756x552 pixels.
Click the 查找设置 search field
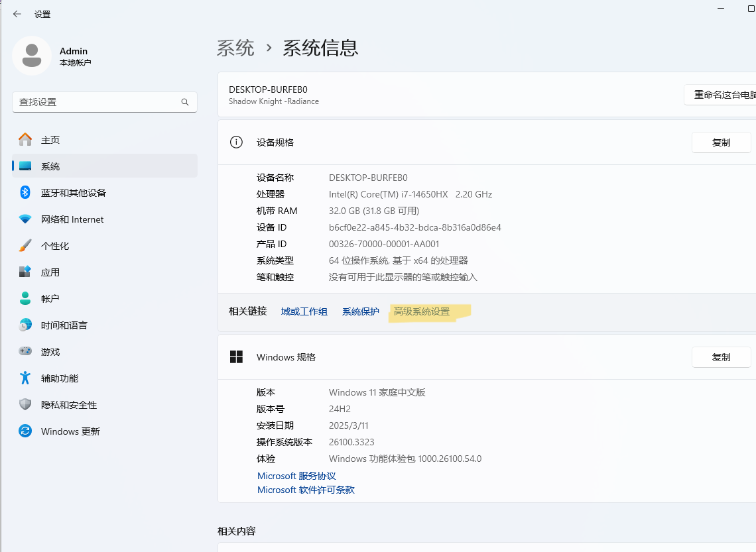[105, 102]
